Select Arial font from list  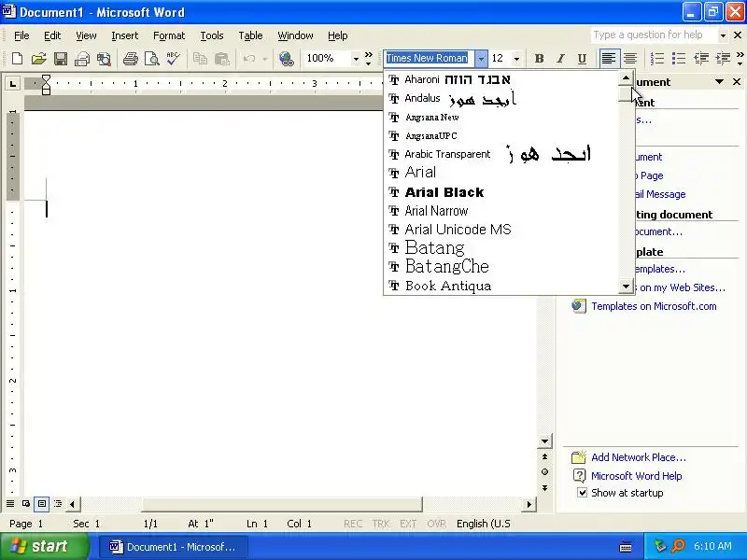(500, 173)
